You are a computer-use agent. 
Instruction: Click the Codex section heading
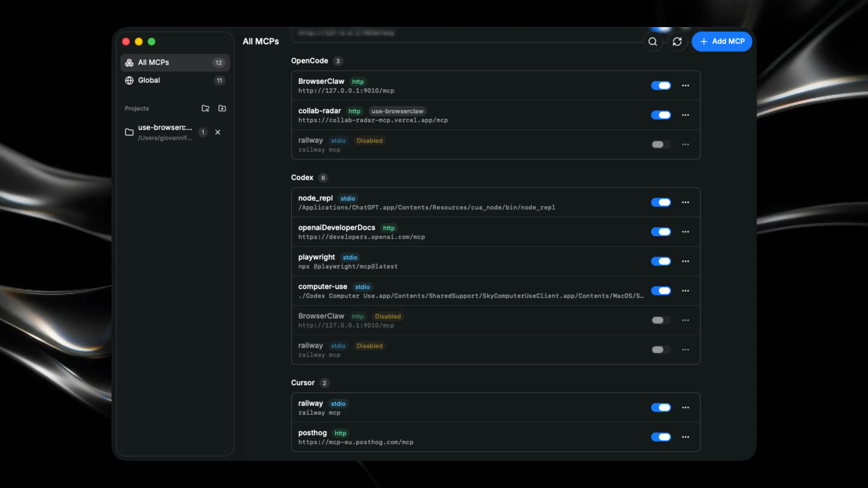[302, 178]
